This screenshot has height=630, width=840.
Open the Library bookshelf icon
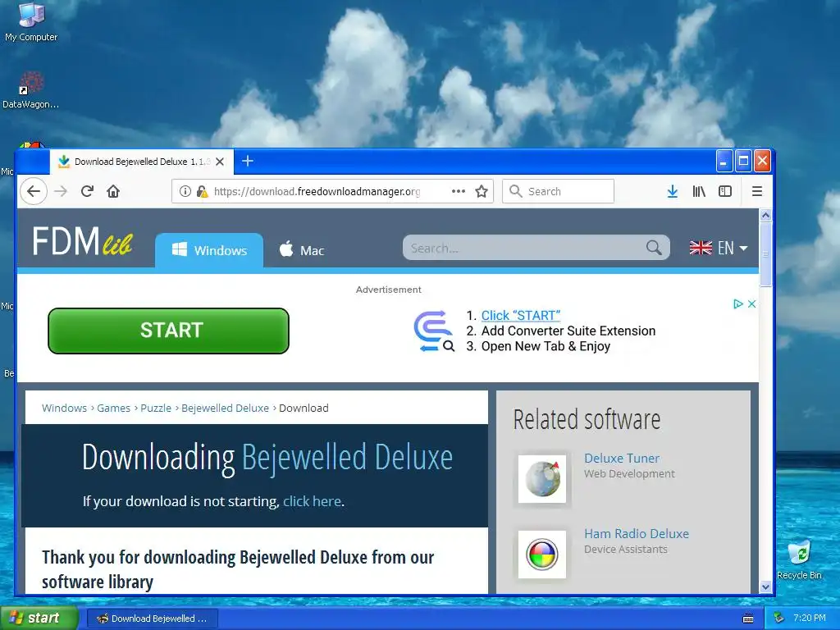pyautogui.click(x=699, y=191)
